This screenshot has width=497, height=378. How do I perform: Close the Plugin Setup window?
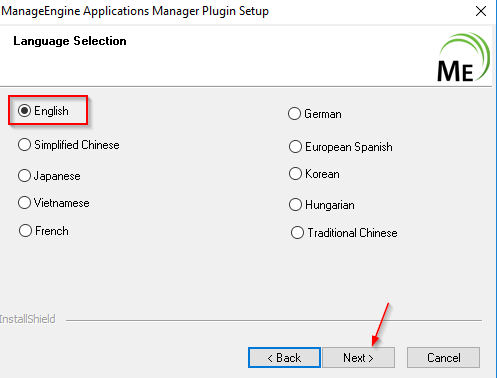tap(481, 11)
